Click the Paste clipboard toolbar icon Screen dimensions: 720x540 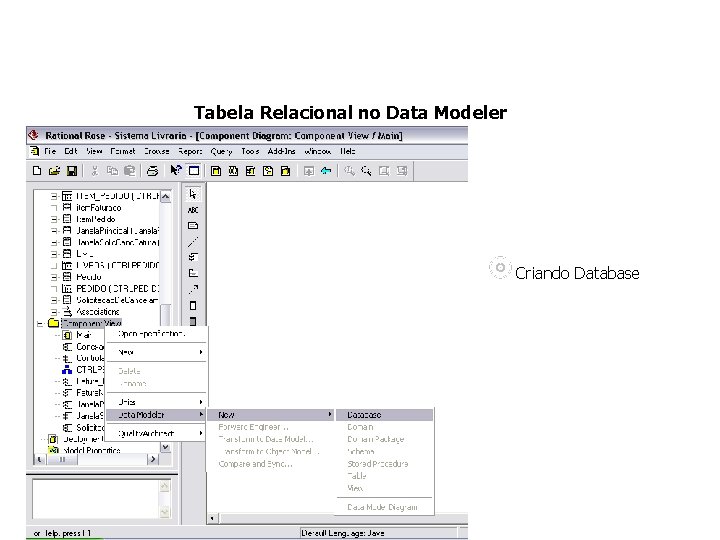129,171
